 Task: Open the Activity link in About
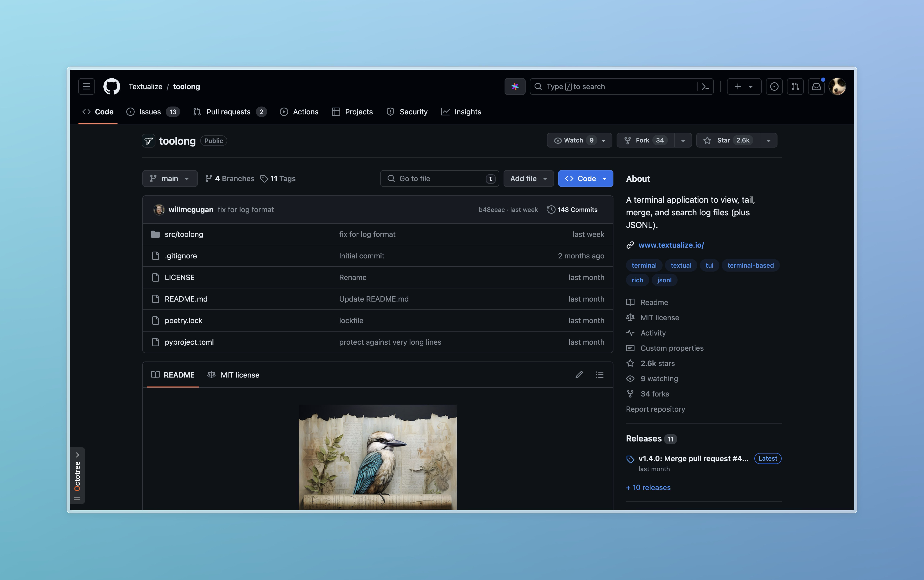653,333
